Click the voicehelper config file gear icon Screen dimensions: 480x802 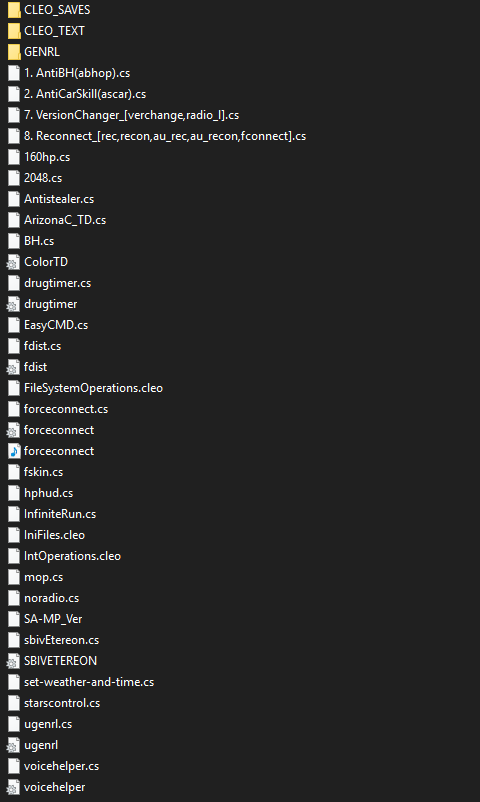(14, 787)
